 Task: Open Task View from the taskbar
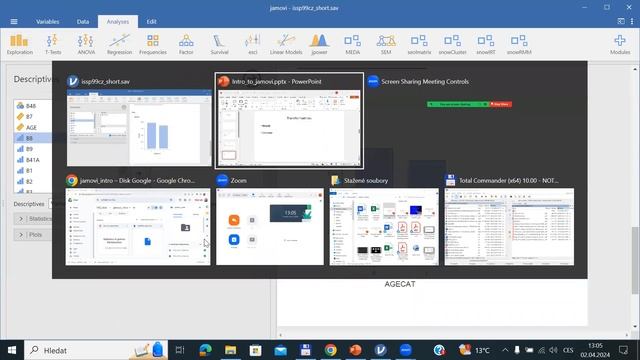180,350
